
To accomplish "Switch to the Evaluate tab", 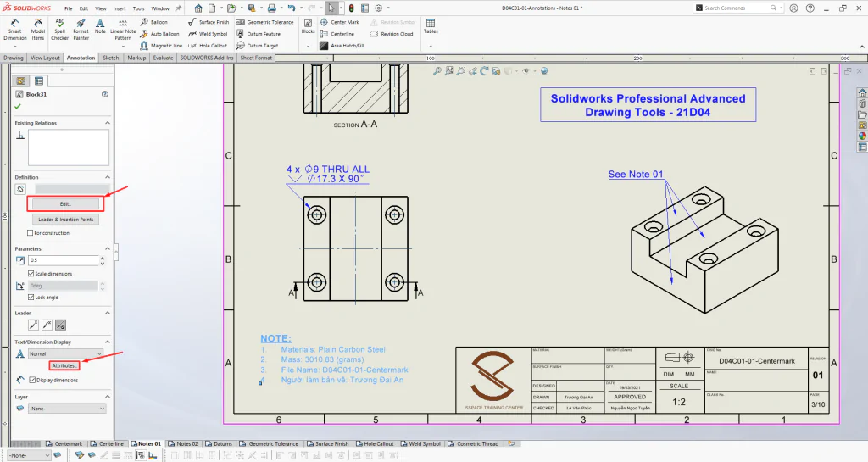I will tap(164, 58).
